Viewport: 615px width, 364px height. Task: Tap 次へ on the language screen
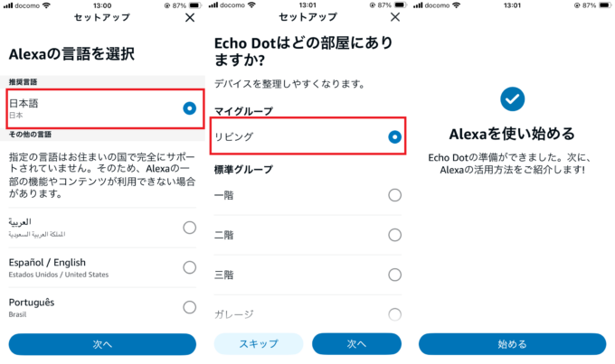click(x=102, y=344)
